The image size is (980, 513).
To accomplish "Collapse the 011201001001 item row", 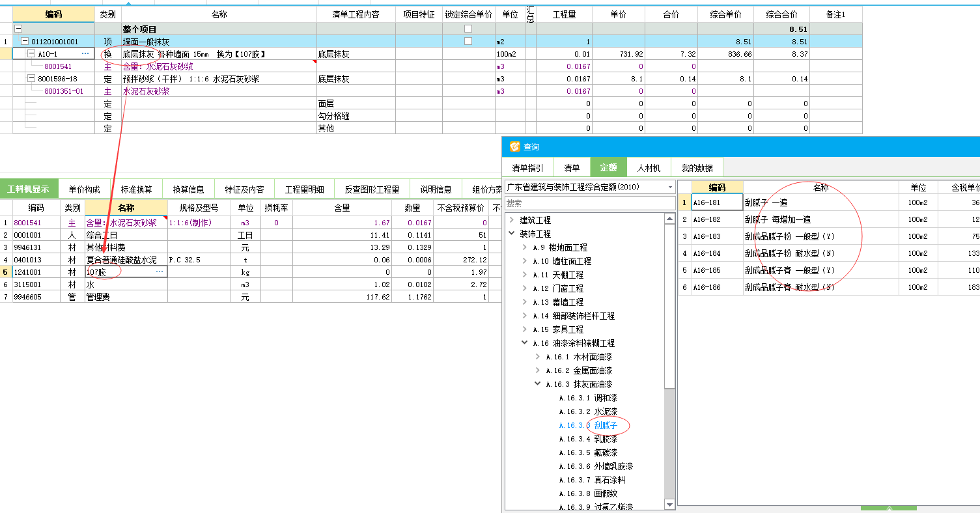I will (x=25, y=41).
